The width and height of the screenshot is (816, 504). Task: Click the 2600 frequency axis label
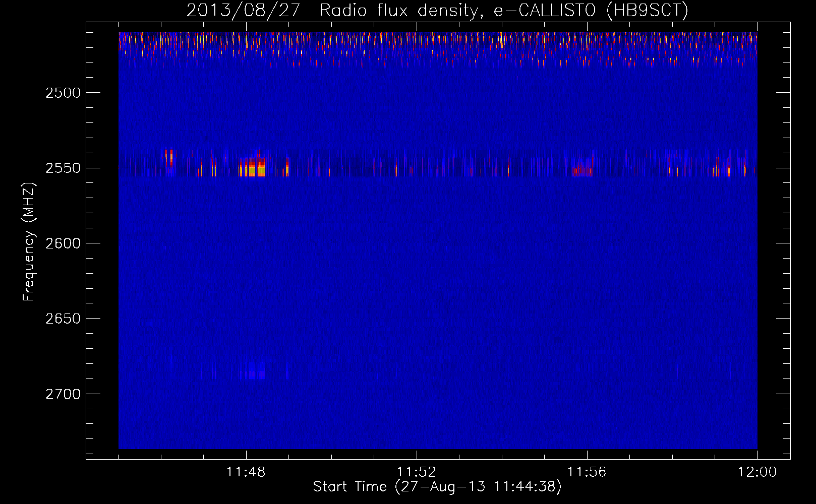point(63,243)
